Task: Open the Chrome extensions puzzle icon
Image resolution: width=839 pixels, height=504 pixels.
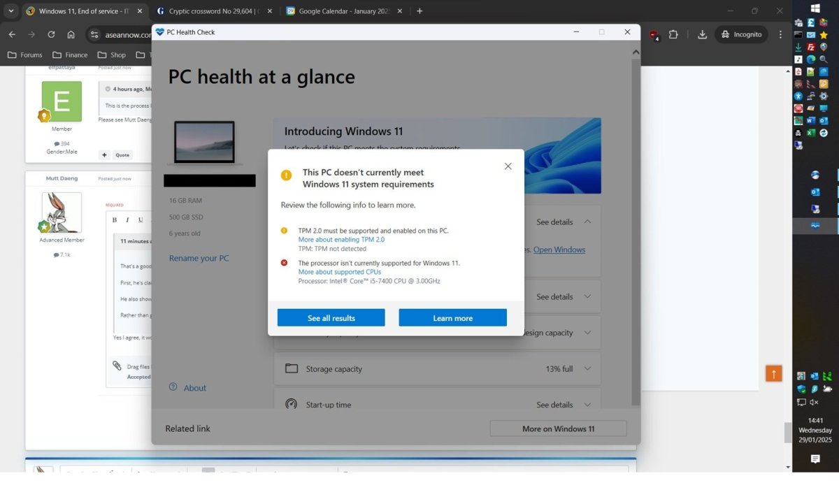Action: click(673, 34)
